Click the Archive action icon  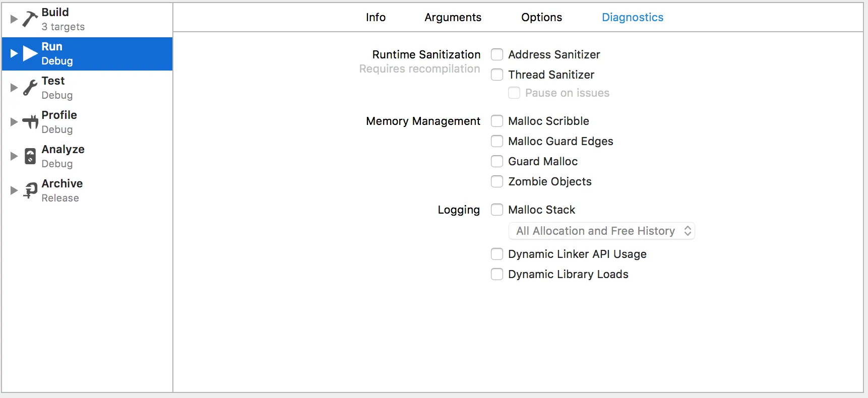point(30,190)
